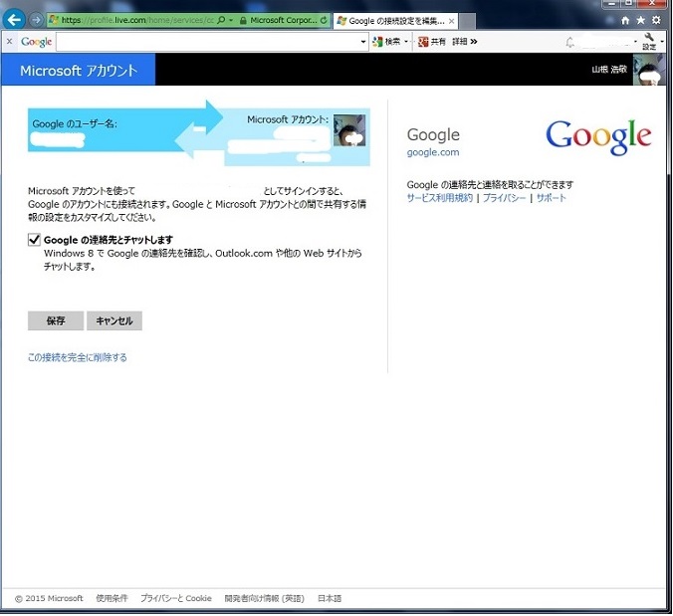Image resolution: width=673 pixels, height=616 pixels.
Task: Click the Microsoft アカウント header logo
Action: 79,71
